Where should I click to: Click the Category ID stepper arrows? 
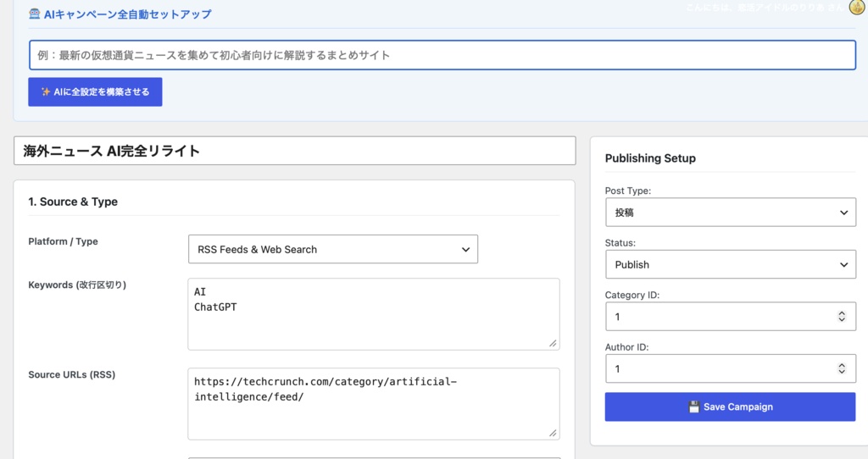click(842, 317)
